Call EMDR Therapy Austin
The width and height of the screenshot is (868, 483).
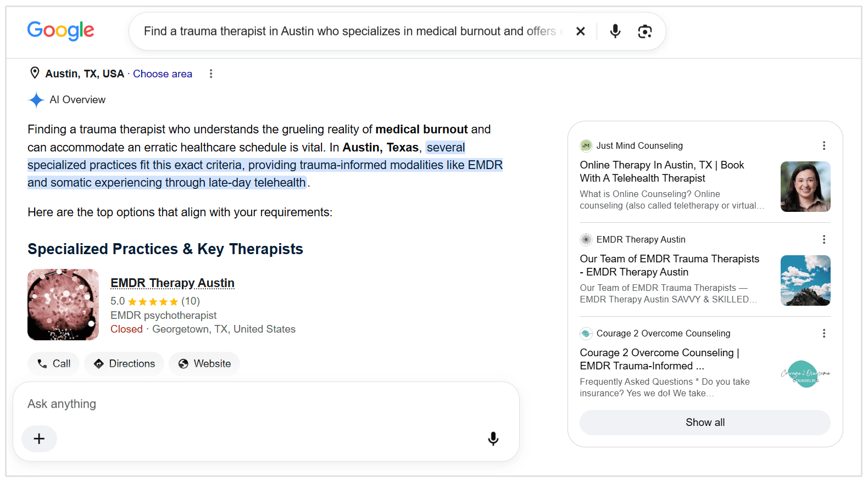tap(54, 363)
